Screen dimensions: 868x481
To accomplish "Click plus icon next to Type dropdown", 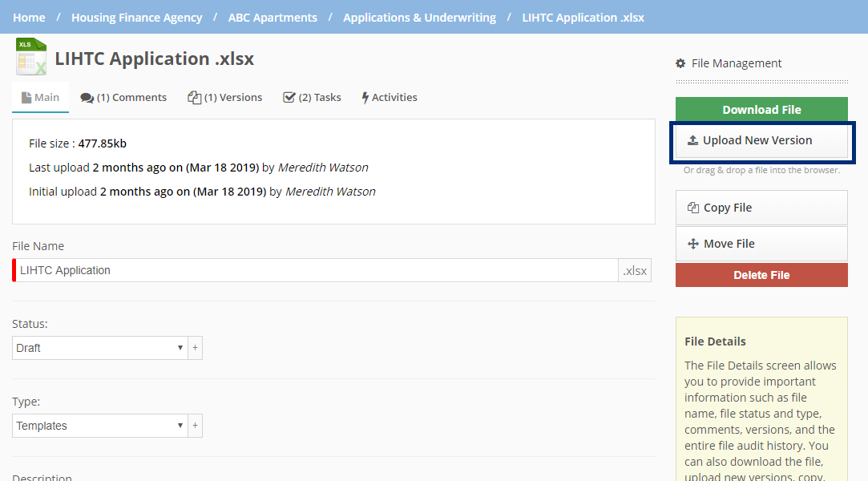I will pos(195,426).
